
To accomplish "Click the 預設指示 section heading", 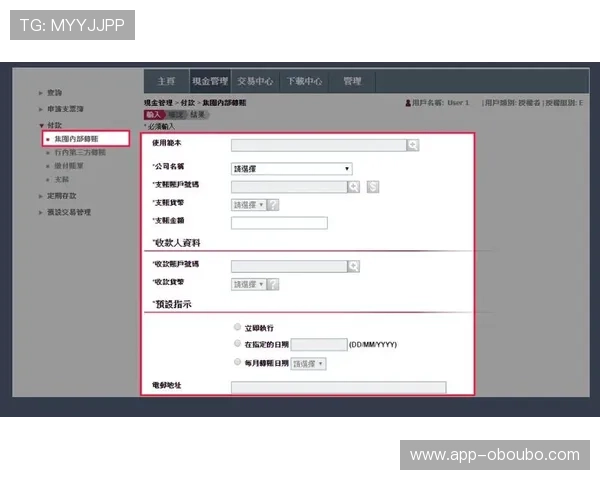I will tap(173, 304).
